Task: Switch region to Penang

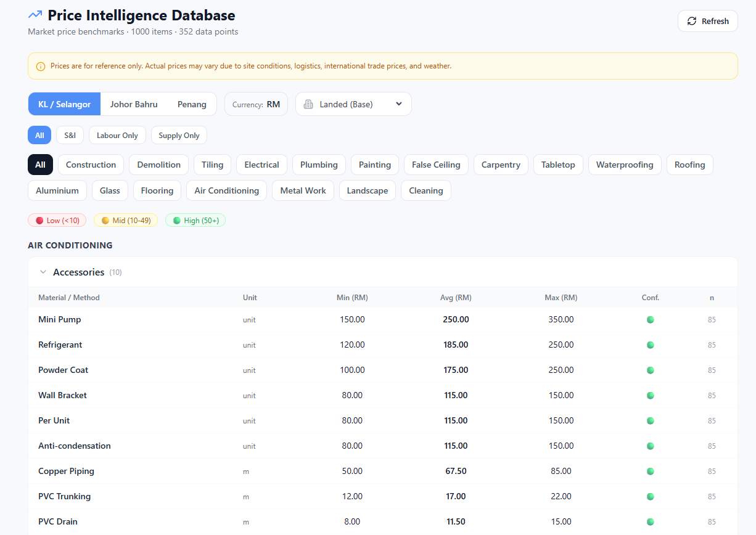Action: [x=192, y=104]
